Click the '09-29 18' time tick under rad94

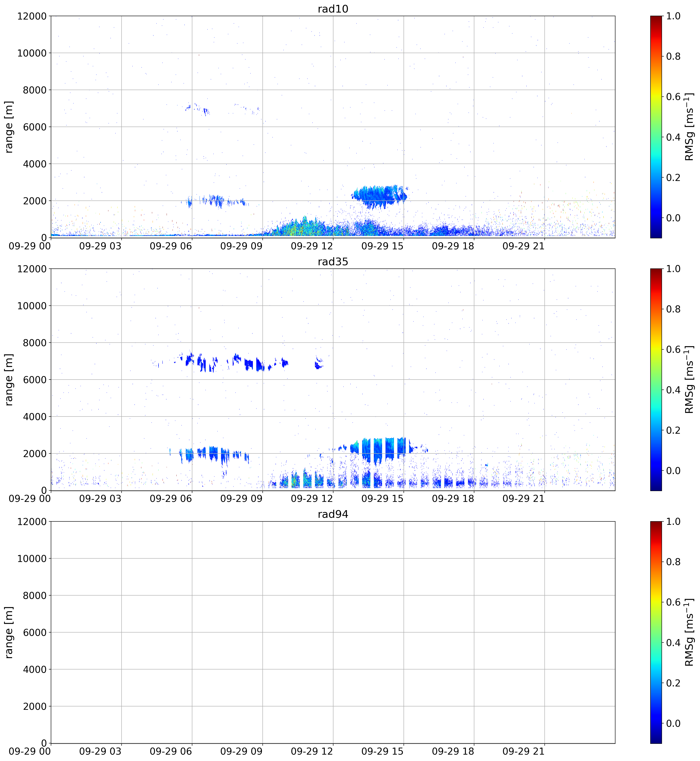pyautogui.click(x=453, y=751)
